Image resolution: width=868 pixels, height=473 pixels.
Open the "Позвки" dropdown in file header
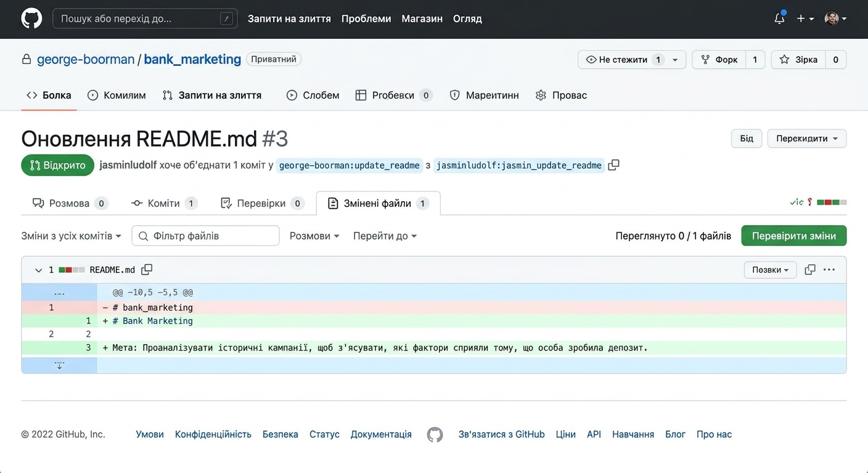click(x=770, y=270)
